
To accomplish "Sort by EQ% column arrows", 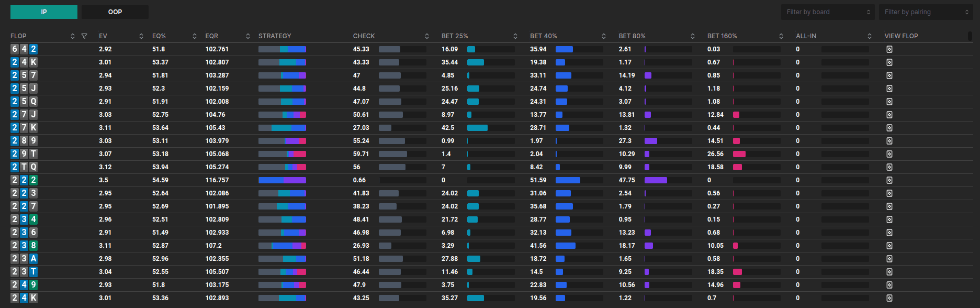I will coord(195,36).
